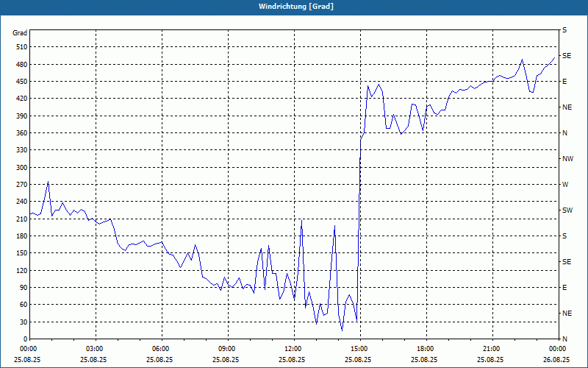Click the Windrichtung [Grad] chart title

[296, 7]
